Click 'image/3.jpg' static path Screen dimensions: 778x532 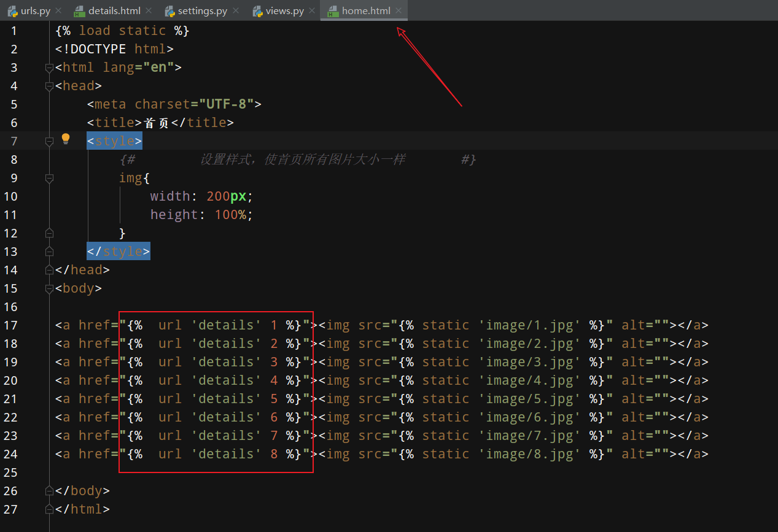[530, 362]
